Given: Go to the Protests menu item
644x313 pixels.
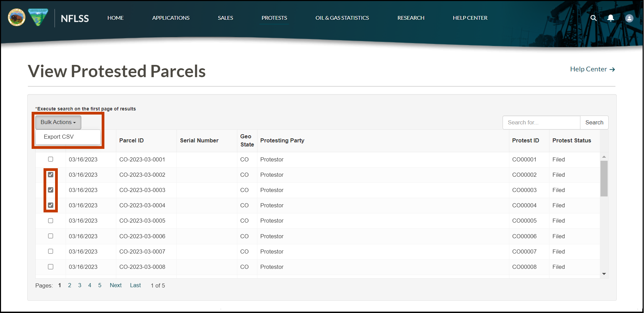Looking at the screenshot, I should pyautogui.click(x=274, y=18).
